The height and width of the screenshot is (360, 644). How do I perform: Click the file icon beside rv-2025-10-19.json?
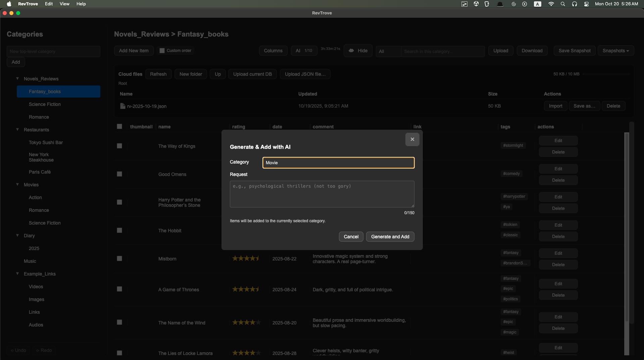[x=123, y=106]
